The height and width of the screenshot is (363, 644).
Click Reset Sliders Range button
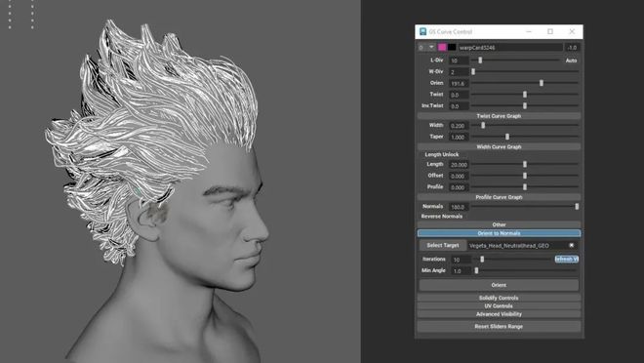[x=499, y=327]
